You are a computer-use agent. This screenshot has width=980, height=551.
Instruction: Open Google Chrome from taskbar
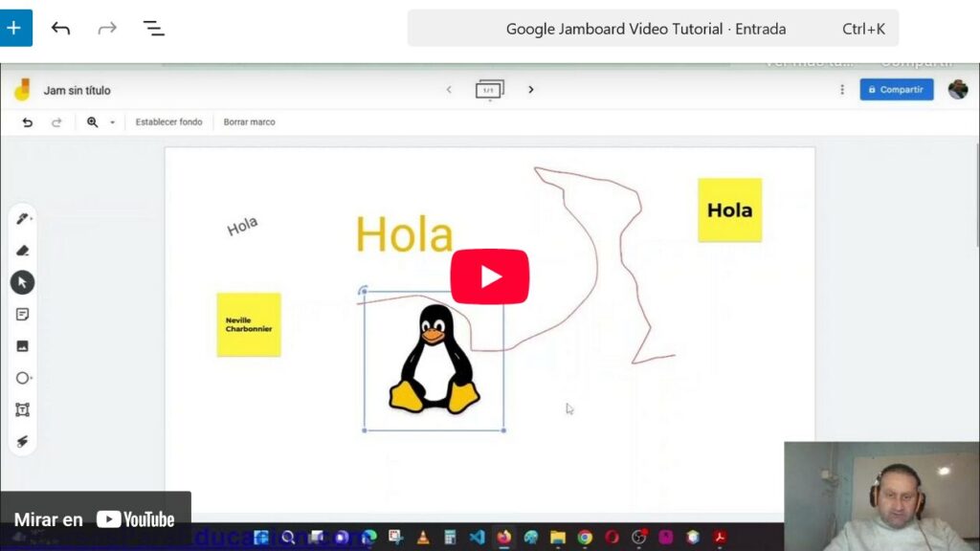pyautogui.click(x=585, y=538)
